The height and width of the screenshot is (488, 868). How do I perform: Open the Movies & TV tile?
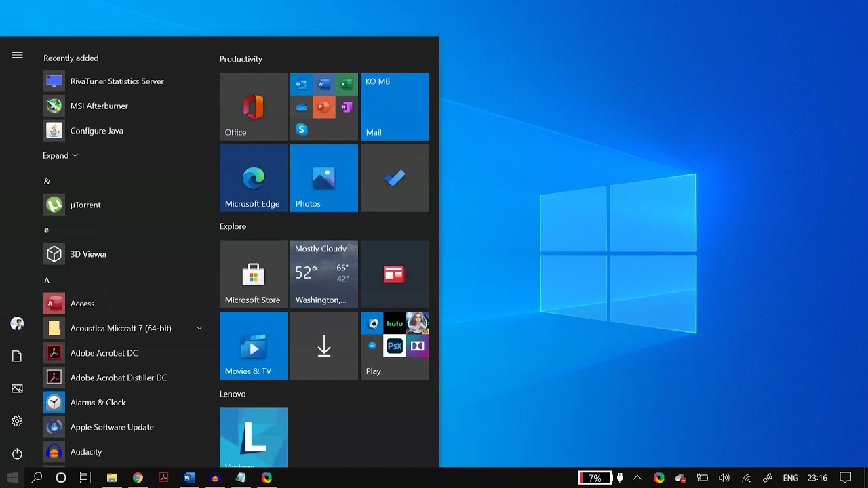(x=254, y=346)
